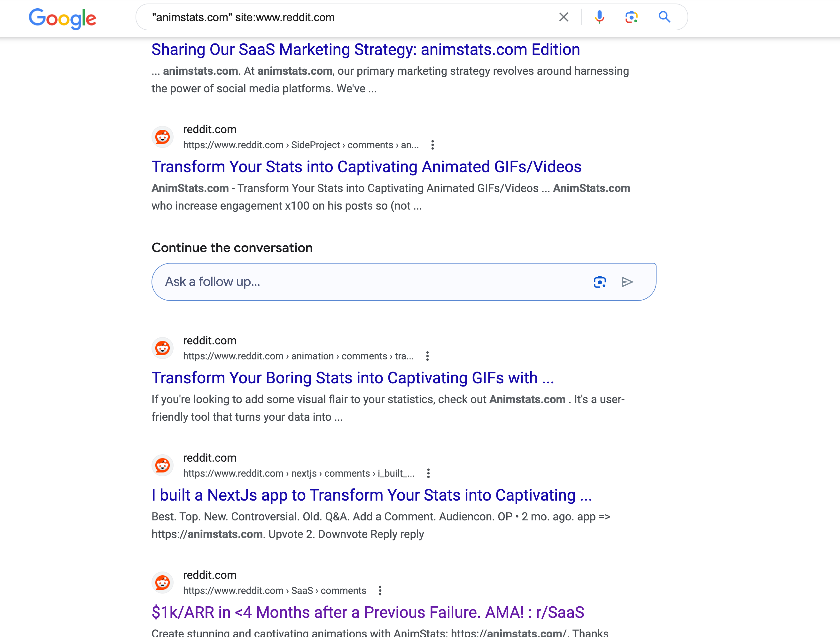Click the blue magnifier search button
Image resolution: width=840 pixels, height=637 pixels.
[664, 17]
